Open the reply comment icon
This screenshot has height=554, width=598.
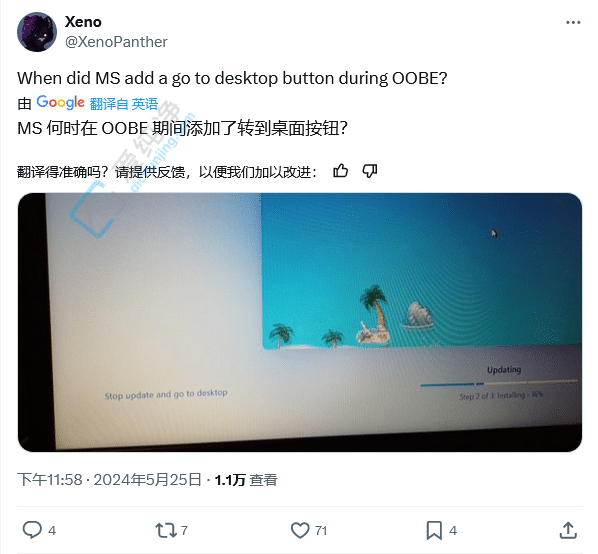(32, 530)
